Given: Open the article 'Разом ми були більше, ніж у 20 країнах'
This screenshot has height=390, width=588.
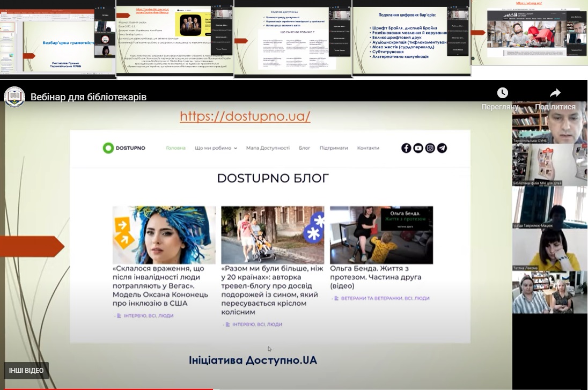Looking at the screenshot, I should coord(272,290).
